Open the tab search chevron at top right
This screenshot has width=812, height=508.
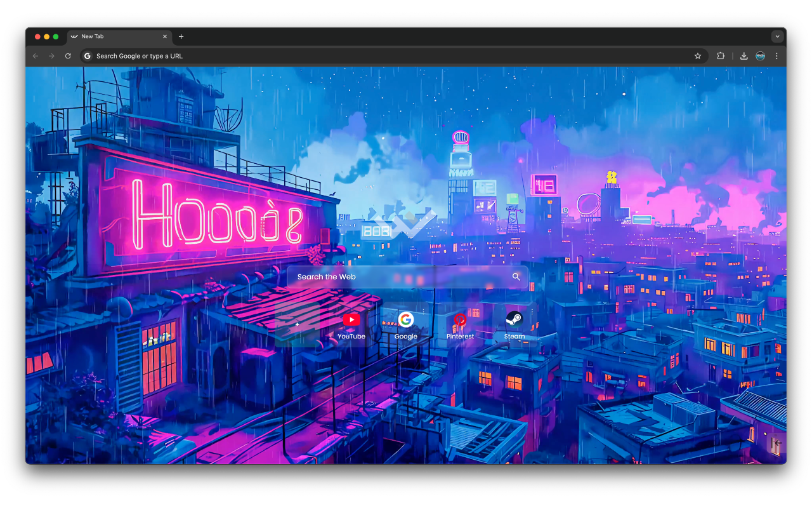tap(777, 36)
